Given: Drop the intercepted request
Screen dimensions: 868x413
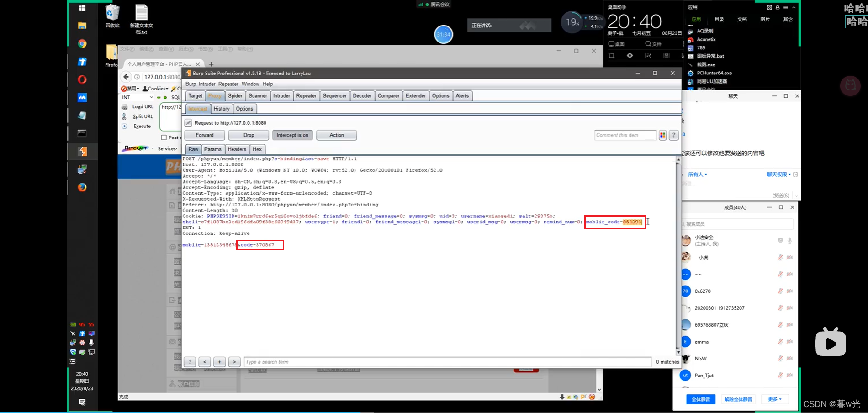Looking at the screenshot, I should 249,135.
